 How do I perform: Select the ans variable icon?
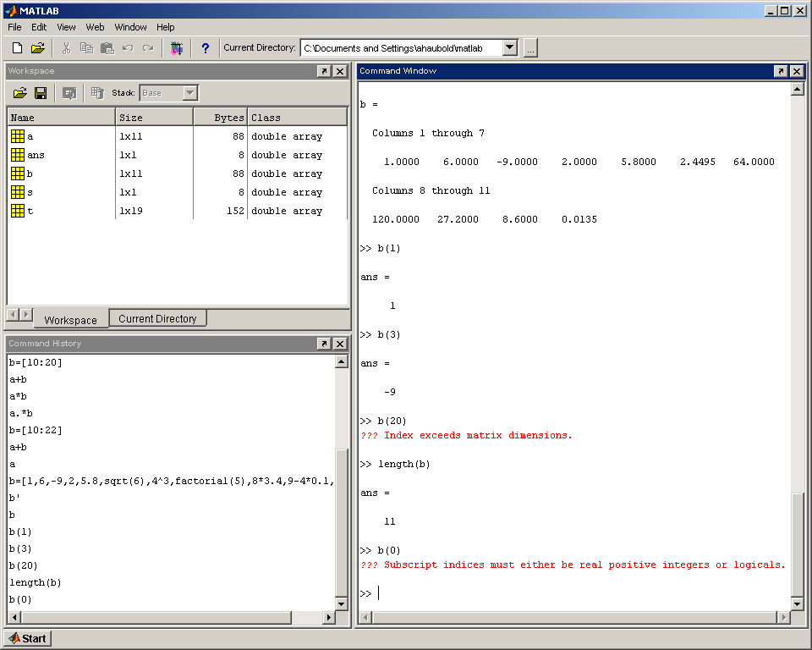point(18,155)
